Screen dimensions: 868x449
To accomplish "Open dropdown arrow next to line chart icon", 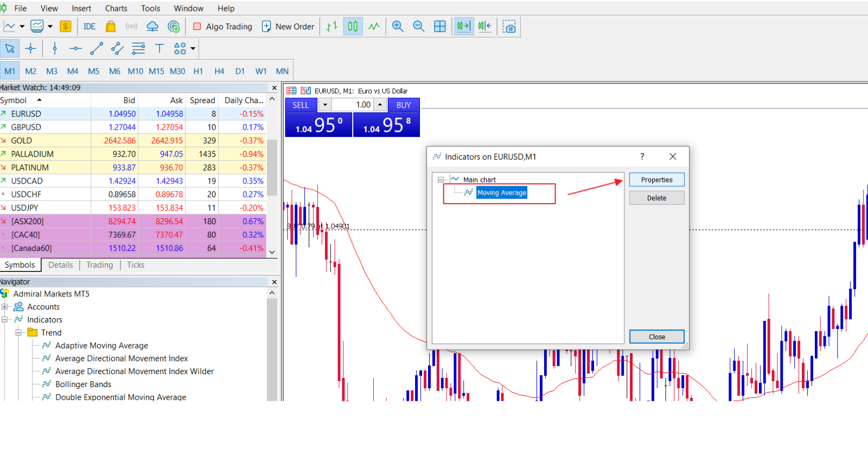I will point(22,26).
